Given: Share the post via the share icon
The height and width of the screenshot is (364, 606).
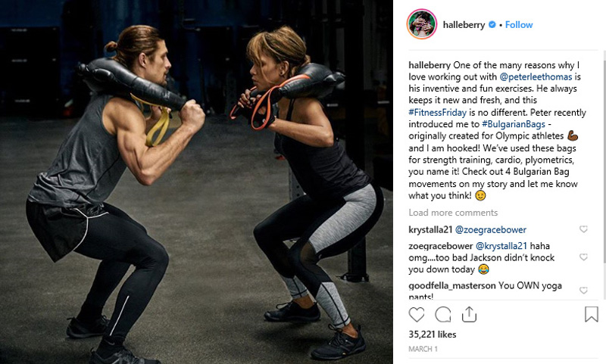Looking at the screenshot, I should click(469, 314).
